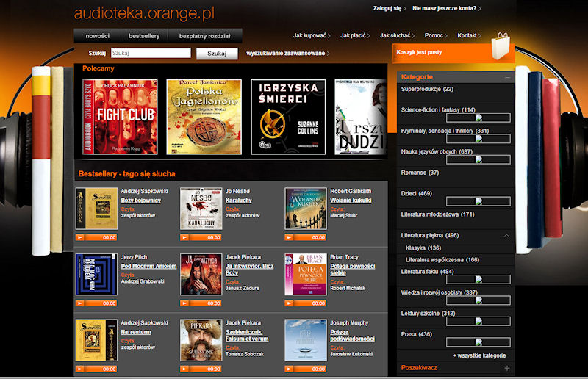
Task: Open the Potęga podświadomości title link
Action: click(353, 336)
